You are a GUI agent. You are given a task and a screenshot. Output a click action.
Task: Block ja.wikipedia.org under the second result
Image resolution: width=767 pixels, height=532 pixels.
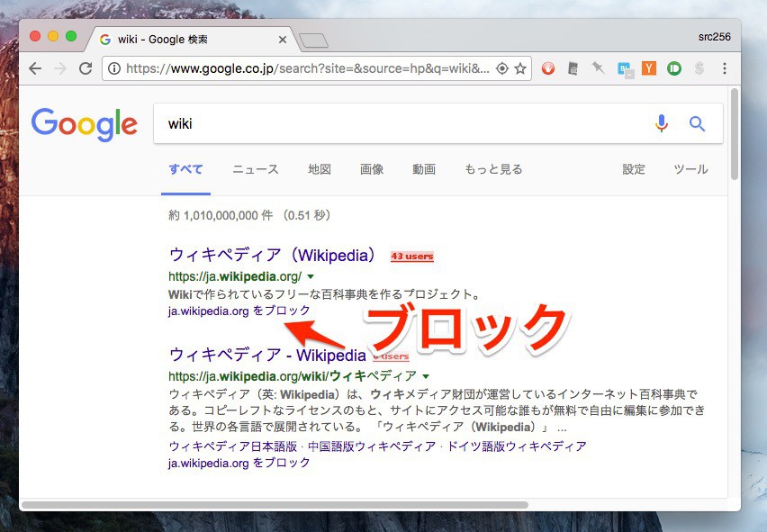coord(239,463)
